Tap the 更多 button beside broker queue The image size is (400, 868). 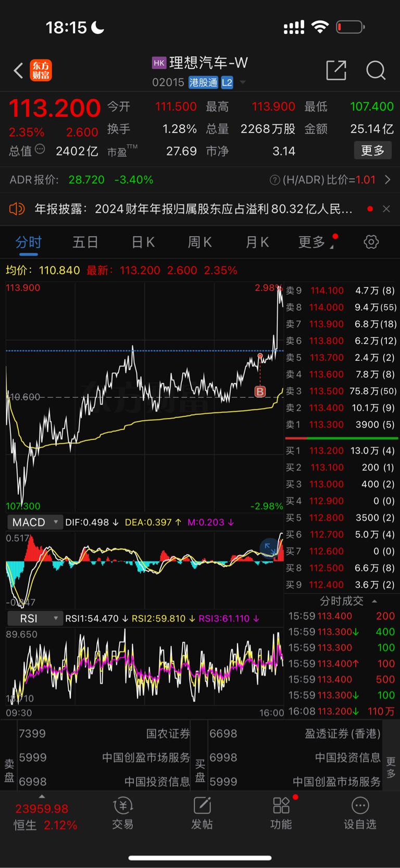[391, 768]
